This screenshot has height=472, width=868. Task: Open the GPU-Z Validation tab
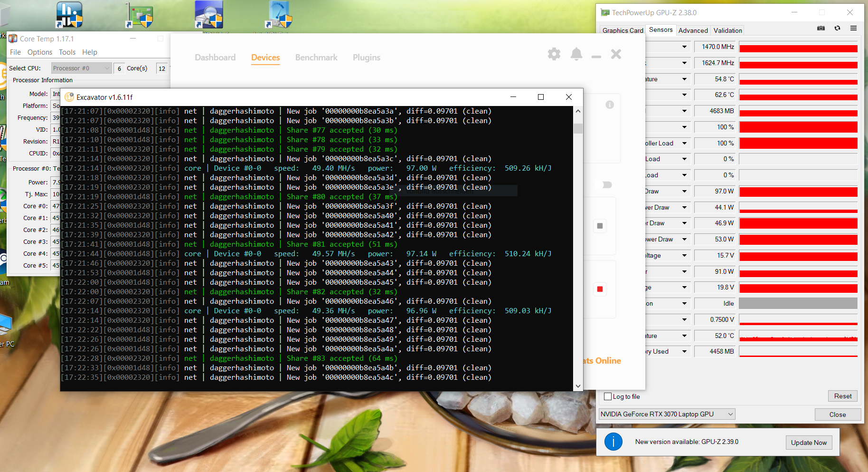click(727, 30)
